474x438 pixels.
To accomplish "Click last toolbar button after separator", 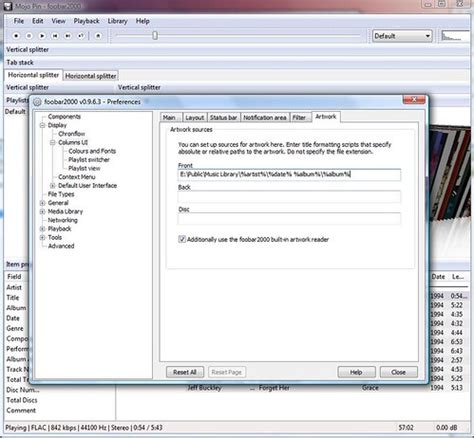I will click(98, 36).
